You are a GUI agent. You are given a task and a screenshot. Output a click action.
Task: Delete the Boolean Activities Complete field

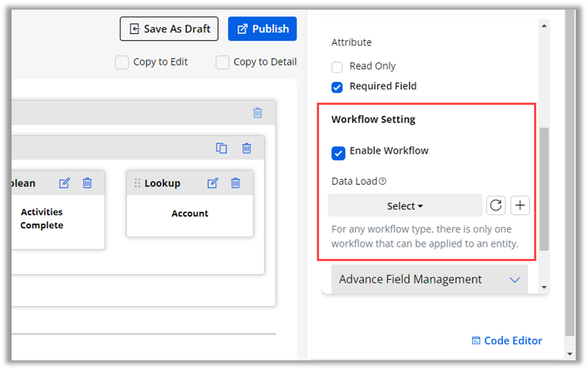pos(88,183)
